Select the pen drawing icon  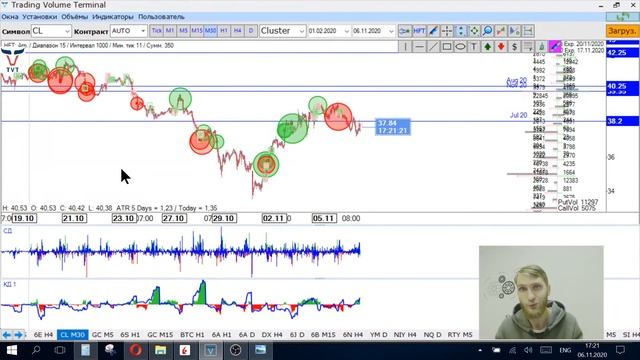433,31
